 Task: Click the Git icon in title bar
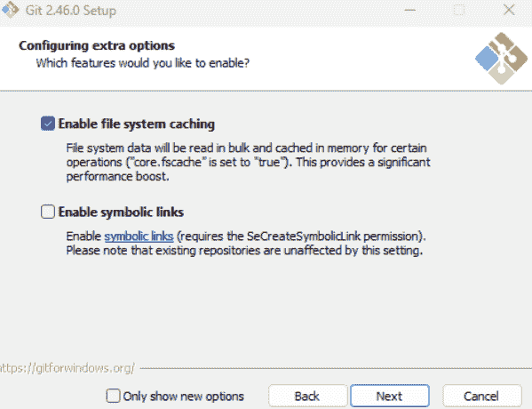click(x=10, y=10)
